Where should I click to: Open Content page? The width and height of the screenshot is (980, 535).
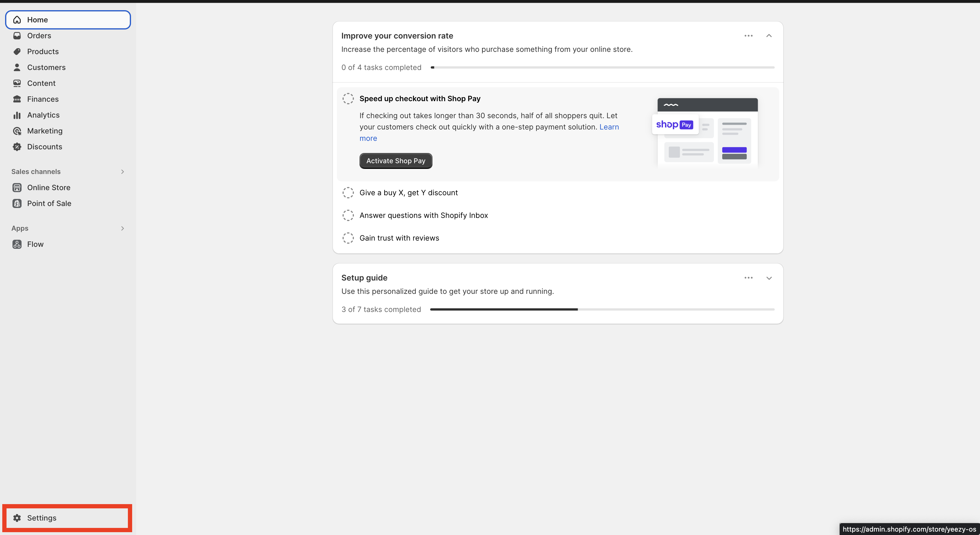tap(68, 83)
